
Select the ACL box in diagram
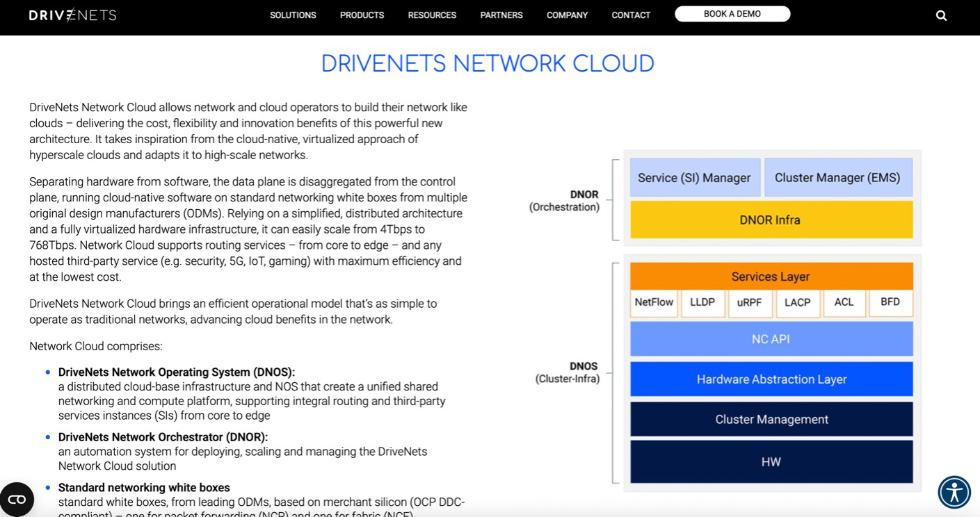pos(844,303)
